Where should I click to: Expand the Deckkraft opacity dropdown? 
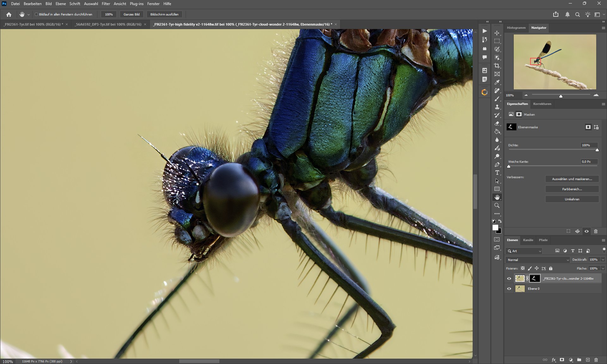[603, 260]
